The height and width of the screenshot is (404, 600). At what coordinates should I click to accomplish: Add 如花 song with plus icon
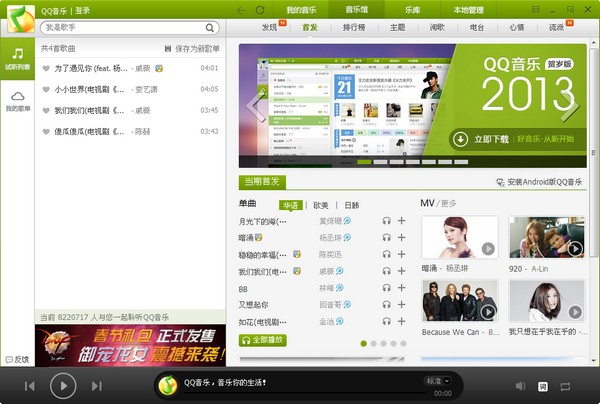point(401,321)
